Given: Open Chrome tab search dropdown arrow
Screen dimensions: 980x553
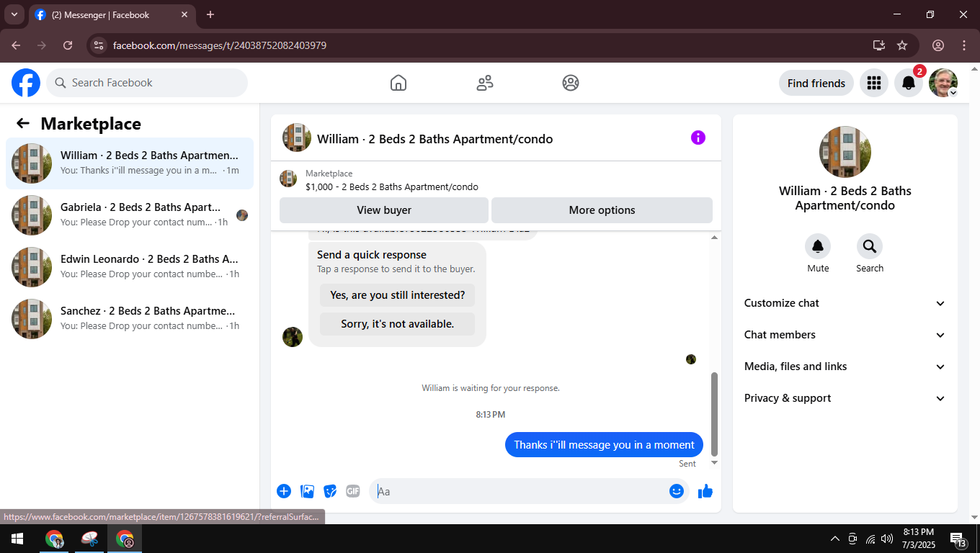Looking at the screenshot, I should pos(14,14).
